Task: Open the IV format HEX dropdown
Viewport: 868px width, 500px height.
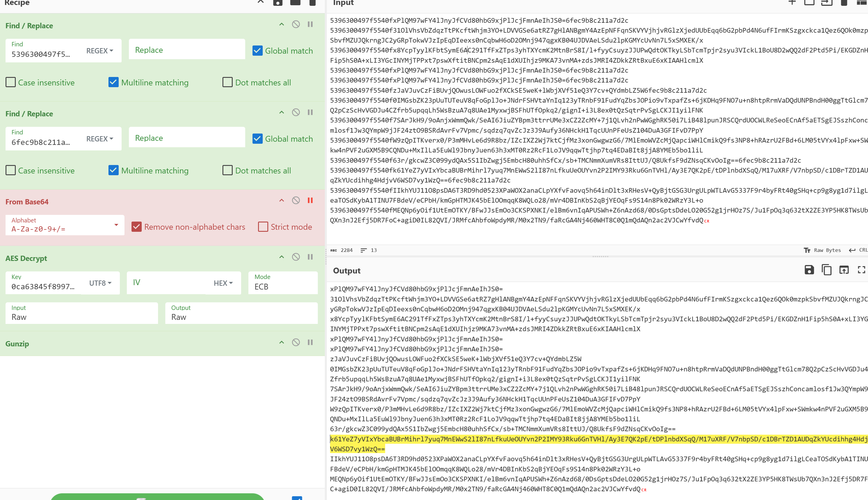Action: click(223, 283)
